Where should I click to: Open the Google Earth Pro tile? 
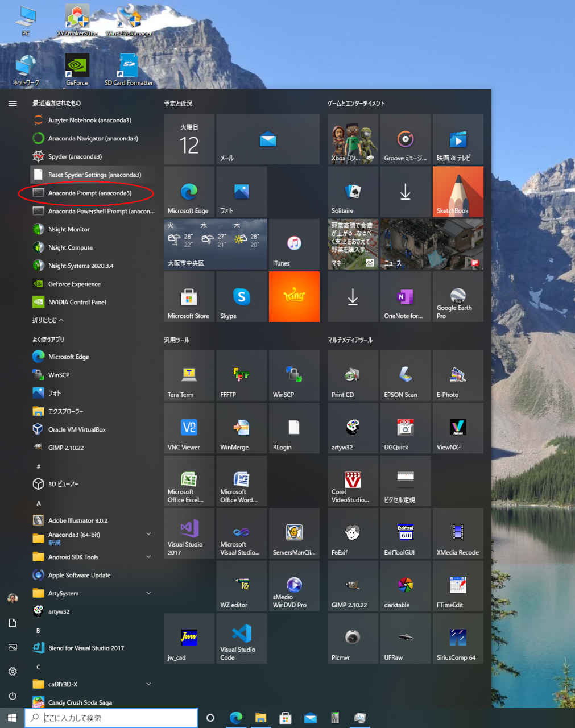458,297
